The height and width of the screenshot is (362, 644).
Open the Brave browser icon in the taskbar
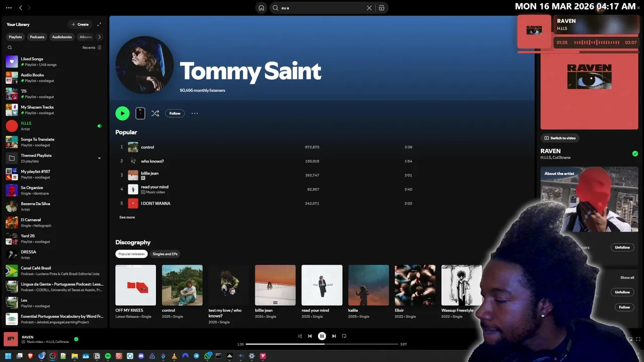(30, 356)
